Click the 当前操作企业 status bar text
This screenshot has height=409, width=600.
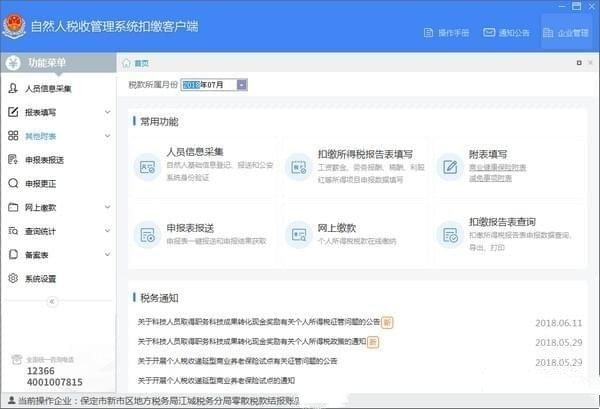click(x=159, y=401)
